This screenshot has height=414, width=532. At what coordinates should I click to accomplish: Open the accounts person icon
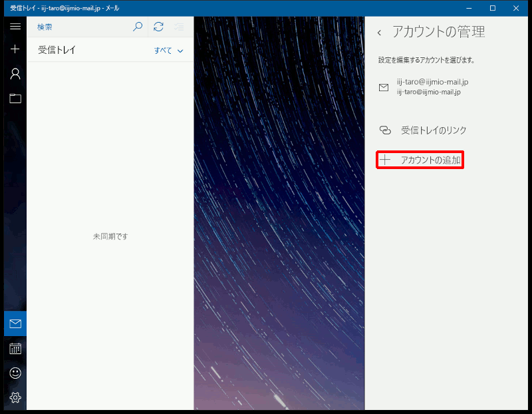click(x=15, y=74)
